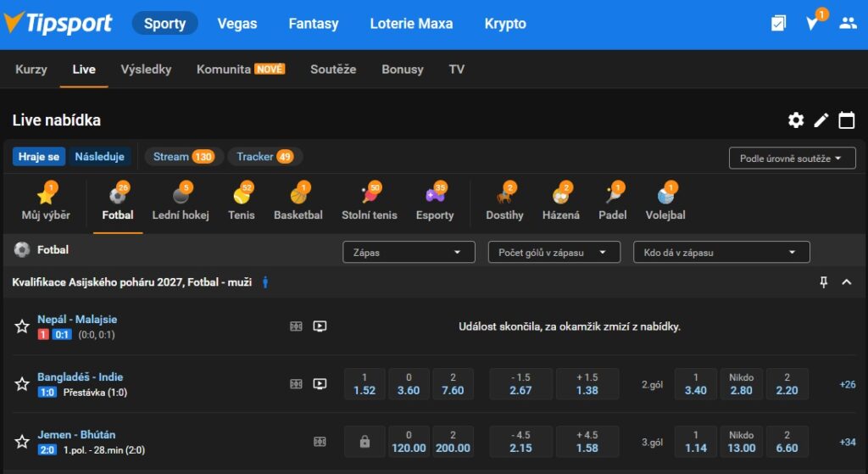
Task: Open match tracker for Jemen - Bhútán
Action: pos(320,442)
